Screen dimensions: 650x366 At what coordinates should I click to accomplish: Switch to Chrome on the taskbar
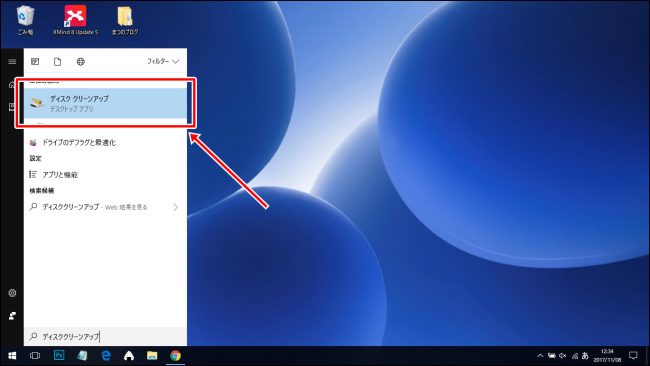[175, 356]
